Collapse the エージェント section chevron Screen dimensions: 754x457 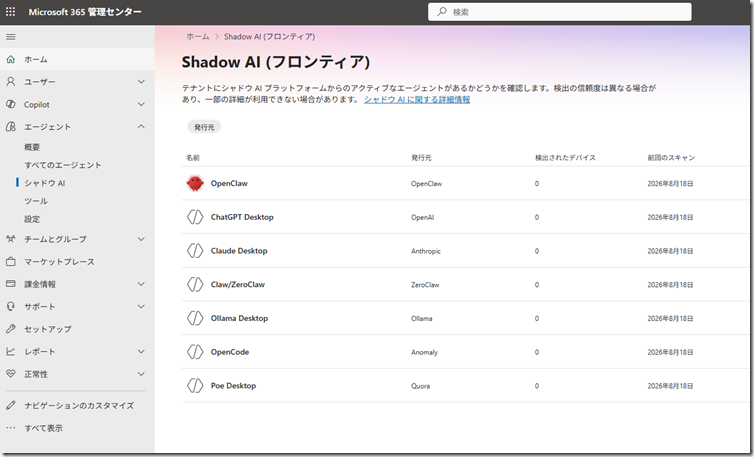141,127
